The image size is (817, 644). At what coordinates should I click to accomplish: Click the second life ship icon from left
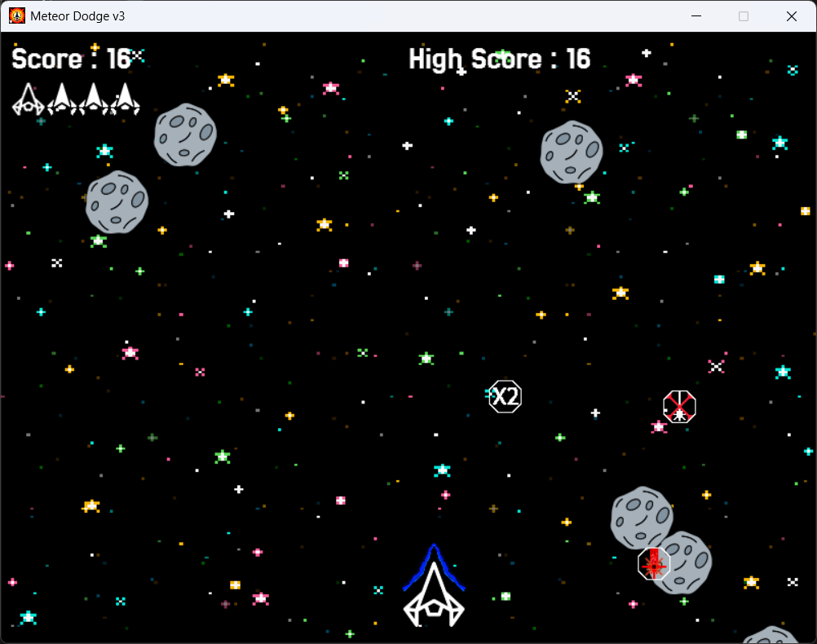tap(61, 99)
